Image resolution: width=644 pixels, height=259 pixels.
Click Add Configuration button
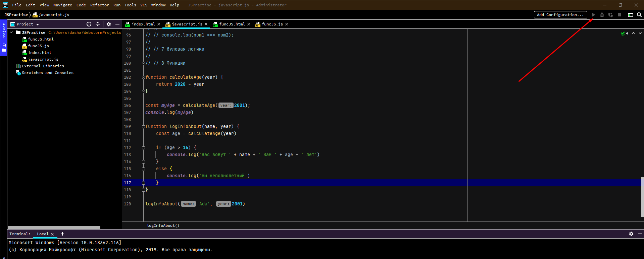[560, 15]
